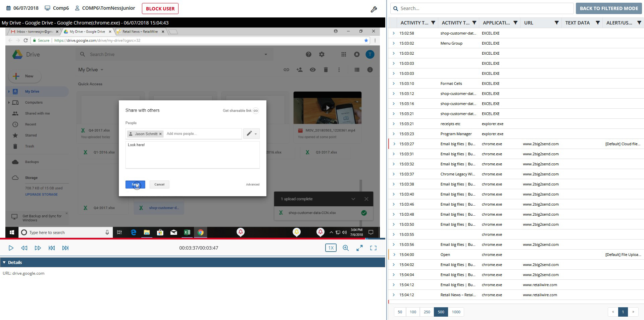Click the magnifier zoom icon in player
The height and width of the screenshot is (320, 644).
(345, 248)
